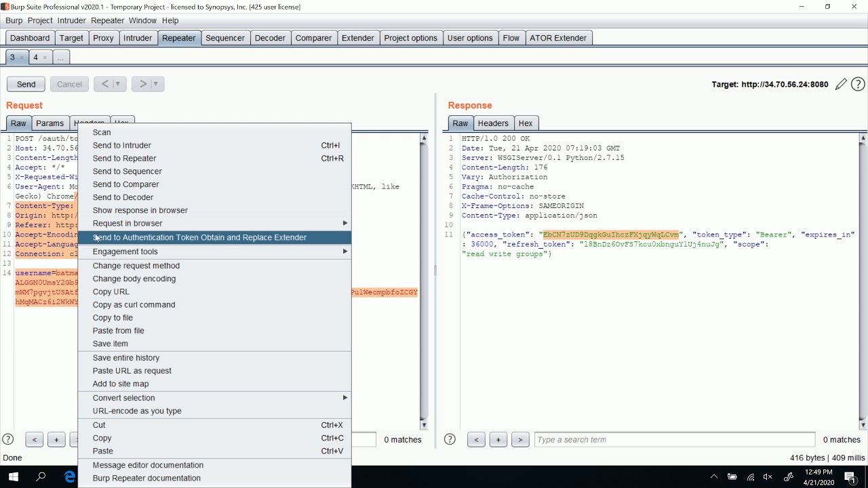Open Windows Start menu
The height and width of the screenshot is (488, 868).
click(x=13, y=476)
